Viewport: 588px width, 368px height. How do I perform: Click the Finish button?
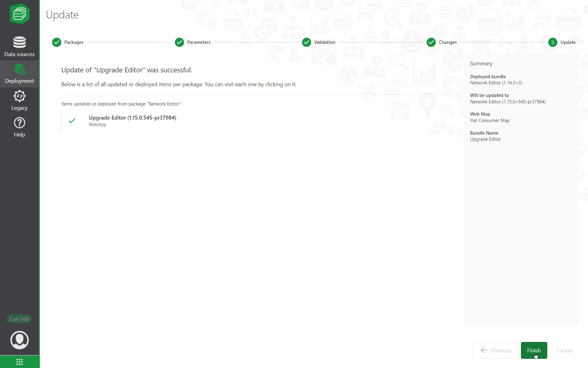pos(534,350)
